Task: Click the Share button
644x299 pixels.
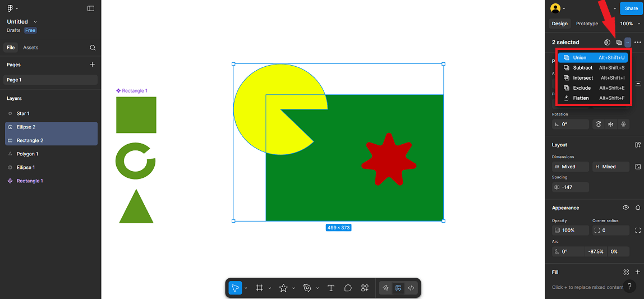Action: pyautogui.click(x=631, y=8)
